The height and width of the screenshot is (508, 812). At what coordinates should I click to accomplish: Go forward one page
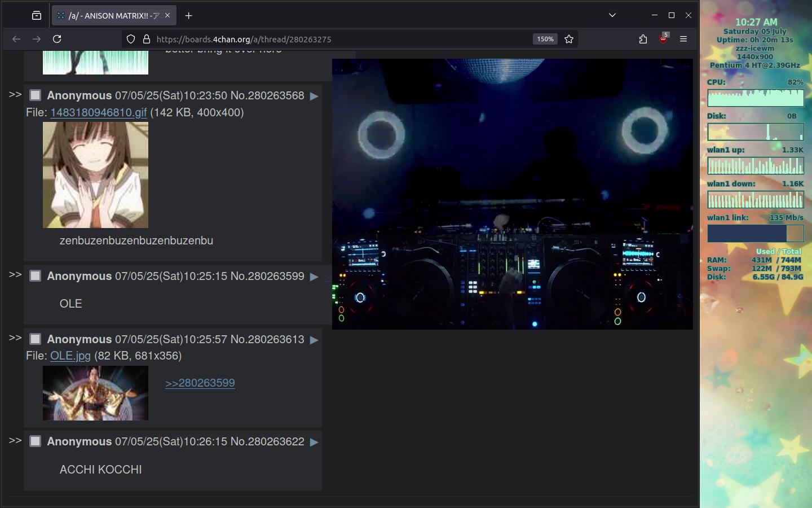click(37, 39)
